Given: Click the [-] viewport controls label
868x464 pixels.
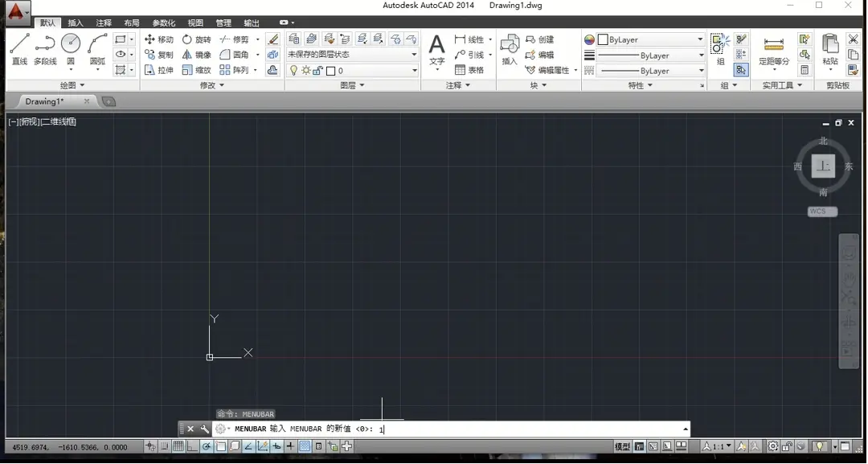Looking at the screenshot, I should [x=14, y=121].
